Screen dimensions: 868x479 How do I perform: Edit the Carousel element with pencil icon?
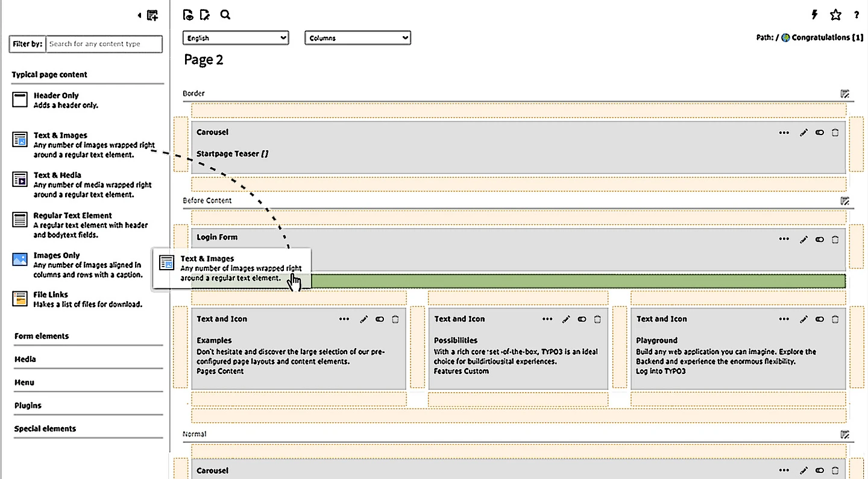[804, 133]
